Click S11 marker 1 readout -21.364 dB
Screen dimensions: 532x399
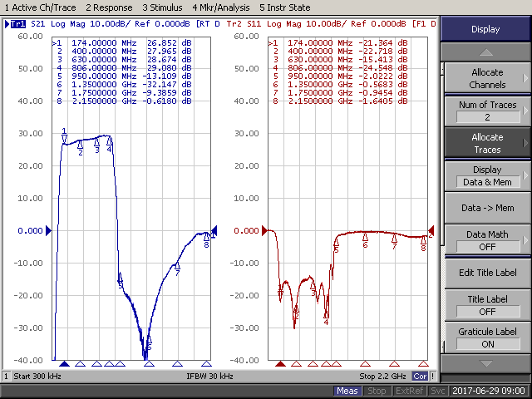click(383, 43)
